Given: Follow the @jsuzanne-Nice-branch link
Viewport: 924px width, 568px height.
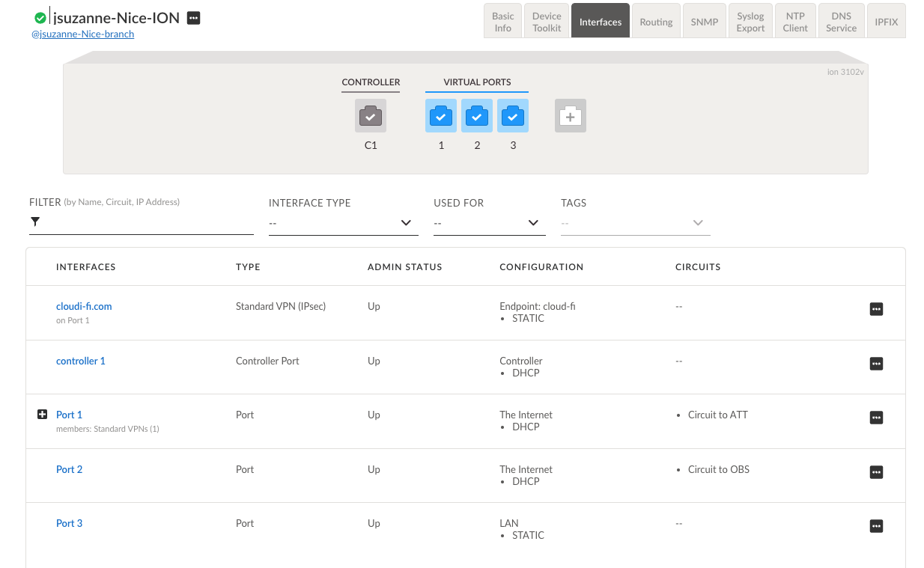Looking at the screenshot, I should pyautogui.click(x=82, y=34).
